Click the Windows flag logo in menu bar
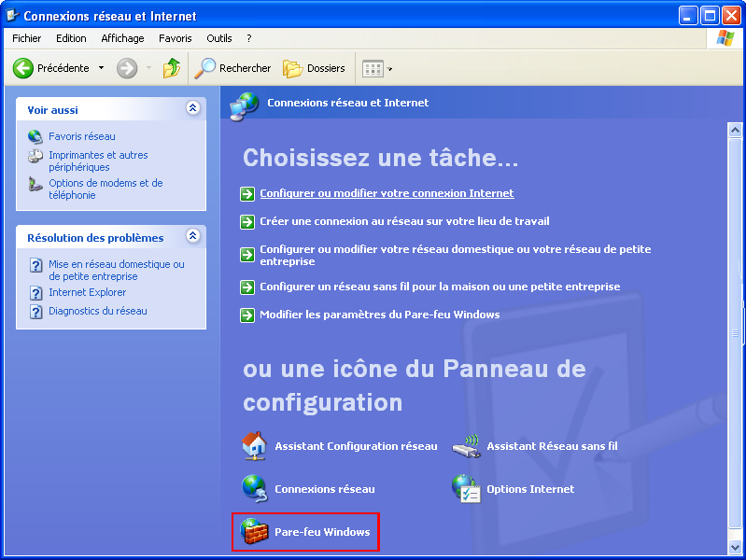 click(x=725, y=38)
